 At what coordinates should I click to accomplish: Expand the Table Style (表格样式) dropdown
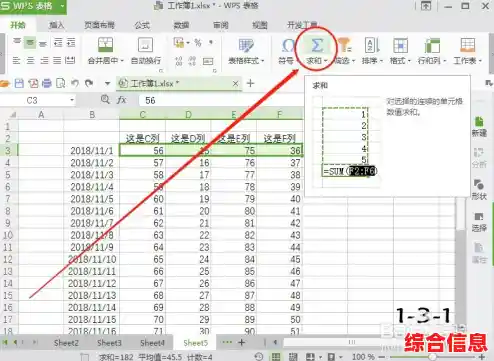pyautogui.click(x=263, y=61)
